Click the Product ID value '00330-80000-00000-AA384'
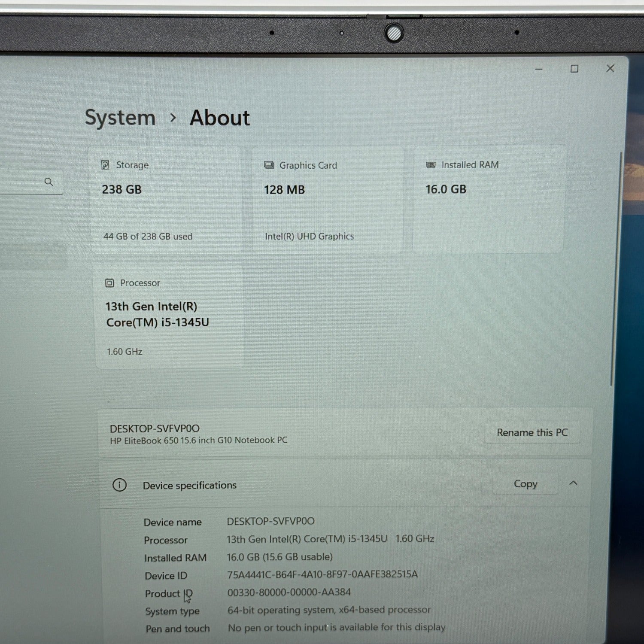644x644 pixels. coord(289,592)
